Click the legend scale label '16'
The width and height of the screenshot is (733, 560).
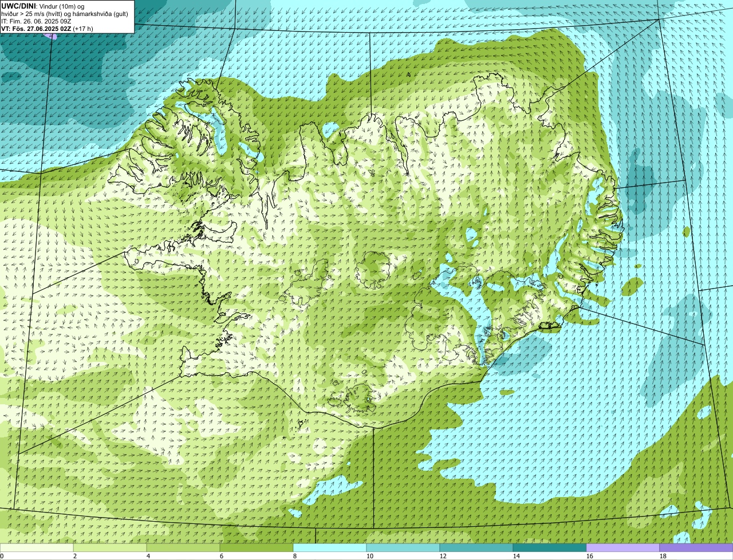(x=590, y=556)
